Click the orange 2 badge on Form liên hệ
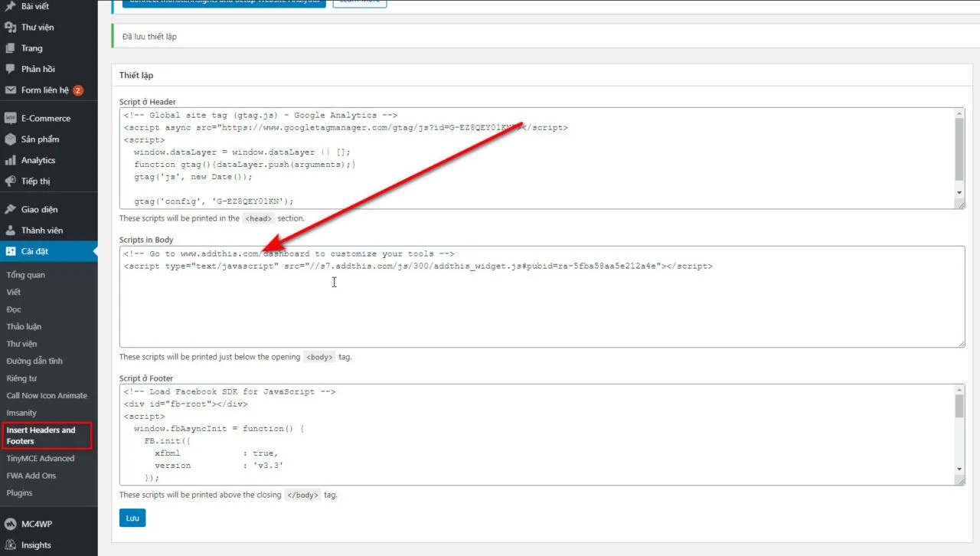The width and height of the screenshot is (980, 556). tap(78, 90)
